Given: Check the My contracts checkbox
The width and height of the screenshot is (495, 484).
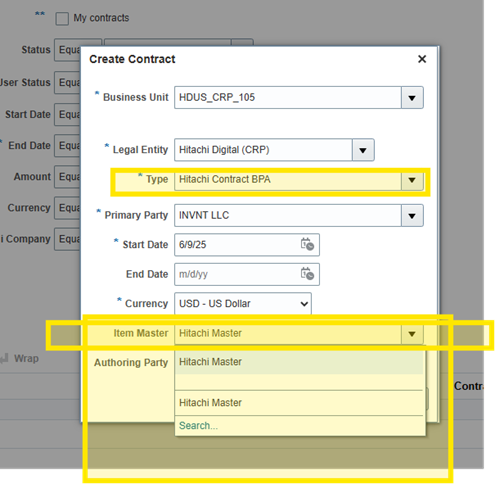Looking at the screenshot, I should (x=62, y=19).
